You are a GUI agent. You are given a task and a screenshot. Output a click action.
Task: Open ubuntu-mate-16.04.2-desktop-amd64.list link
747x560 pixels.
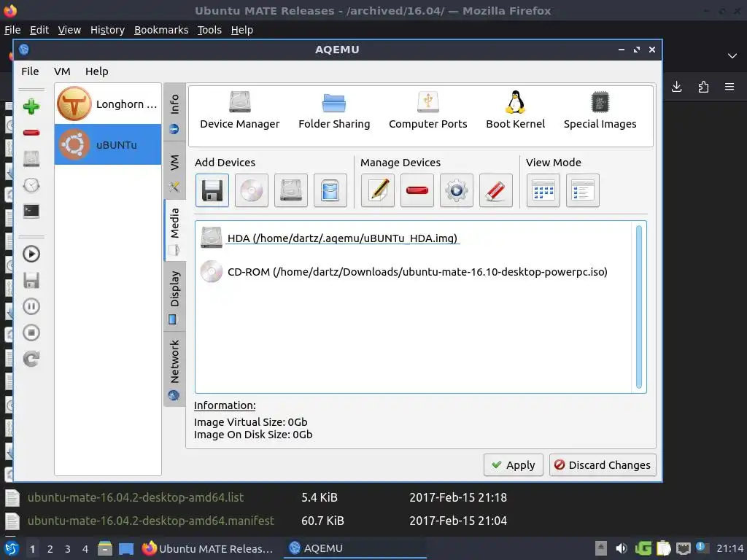pos(135,497)
